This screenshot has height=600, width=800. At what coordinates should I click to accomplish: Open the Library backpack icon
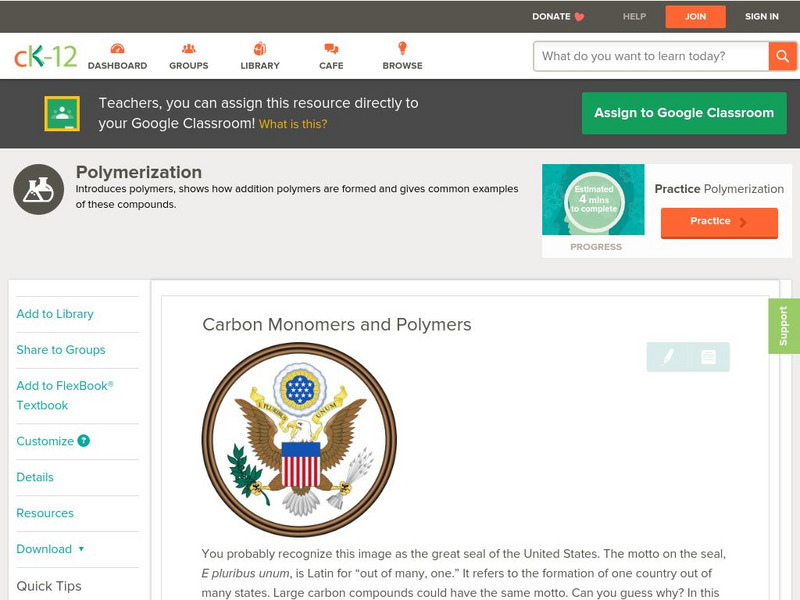(x=260, y=49)
